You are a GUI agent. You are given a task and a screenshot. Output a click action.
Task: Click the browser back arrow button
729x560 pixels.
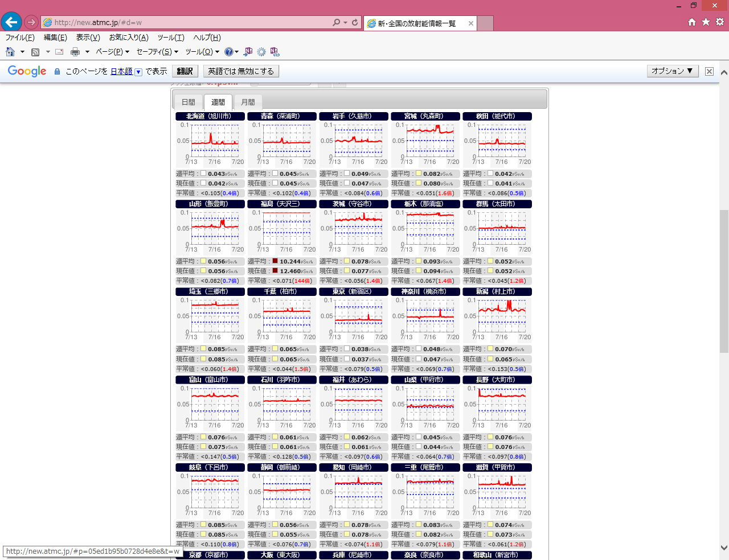pos(11,22)
